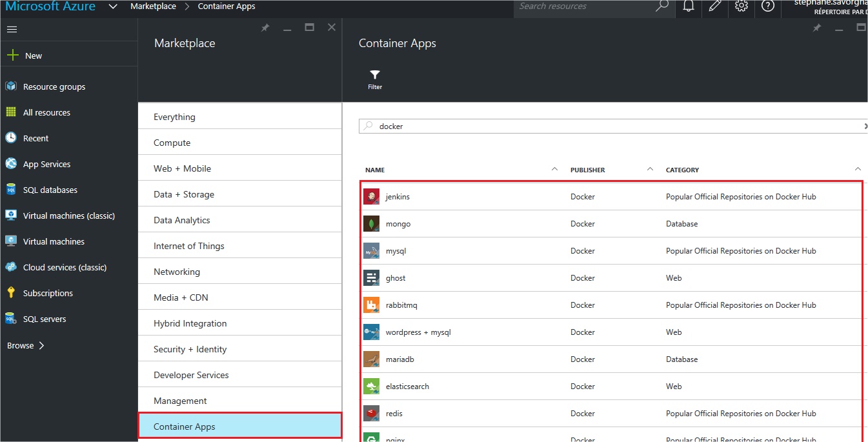Clear the docker search text

point(865,126)
